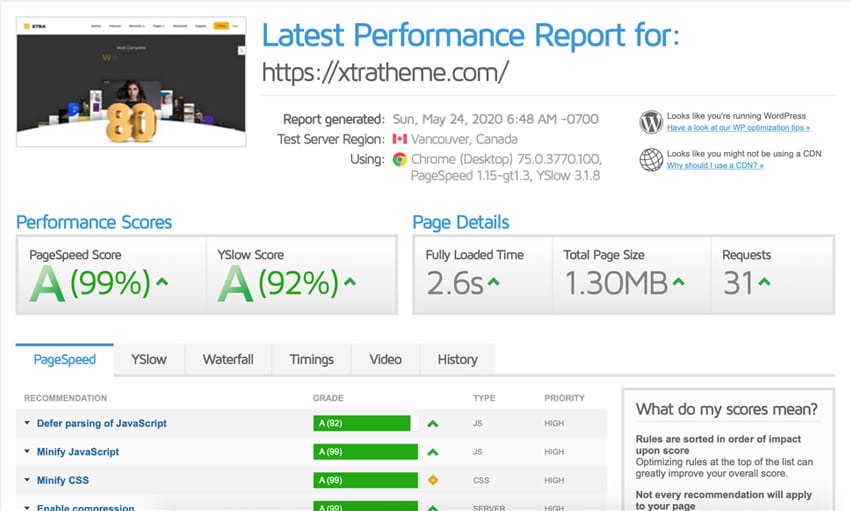Click the CDN globe icon
This screenshot has width=850, height=511.
(651, 160)
